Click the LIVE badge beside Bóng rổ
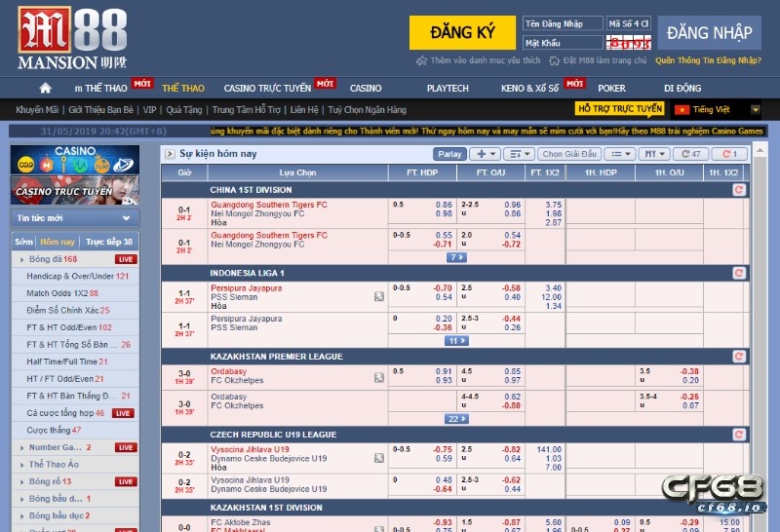This screenshot has width=780, height=532. click(x=126, y=482)
